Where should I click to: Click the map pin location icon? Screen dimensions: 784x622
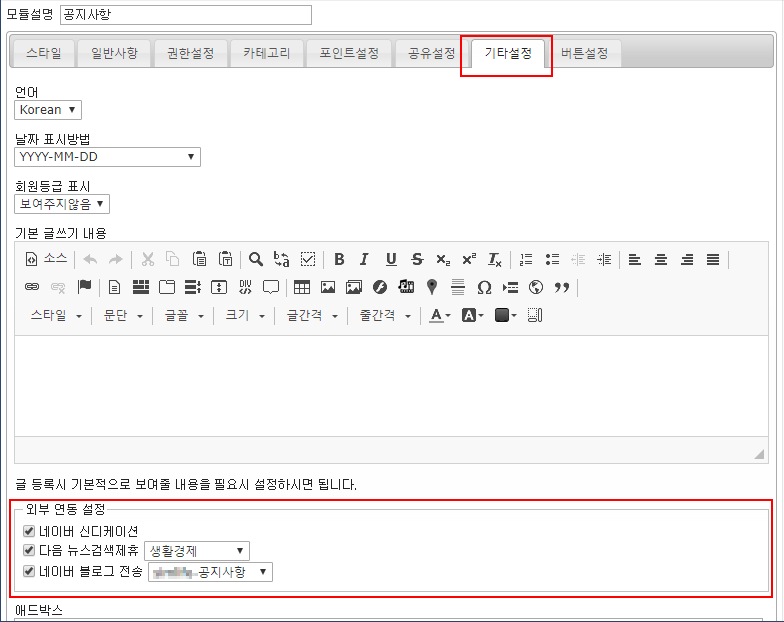coord(432,287)
